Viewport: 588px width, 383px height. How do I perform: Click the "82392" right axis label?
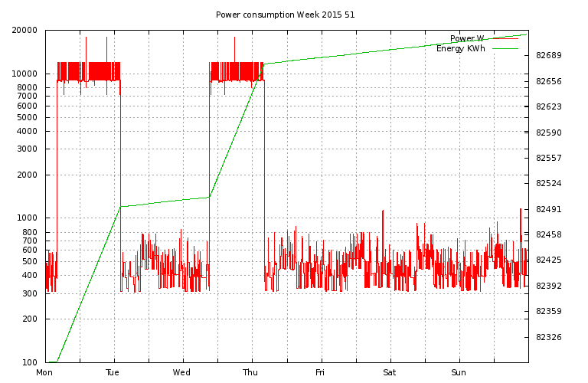click(549, 286)
